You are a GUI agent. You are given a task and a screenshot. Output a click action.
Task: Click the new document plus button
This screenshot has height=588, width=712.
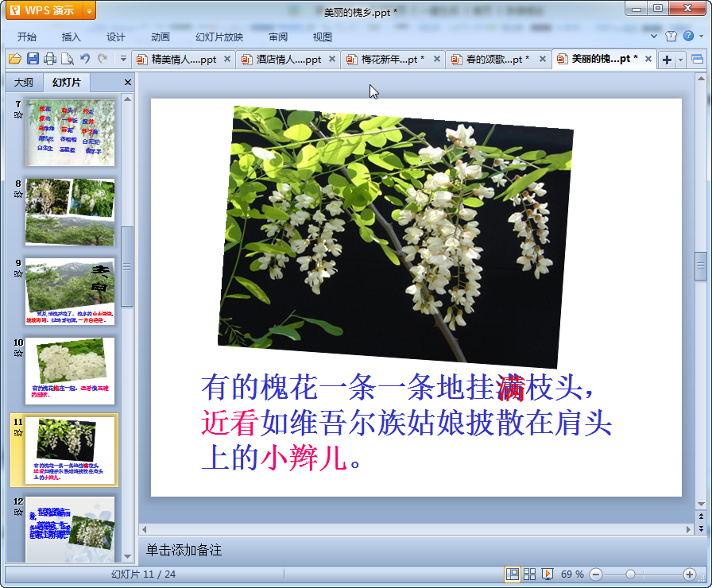[x=667, y=60]
